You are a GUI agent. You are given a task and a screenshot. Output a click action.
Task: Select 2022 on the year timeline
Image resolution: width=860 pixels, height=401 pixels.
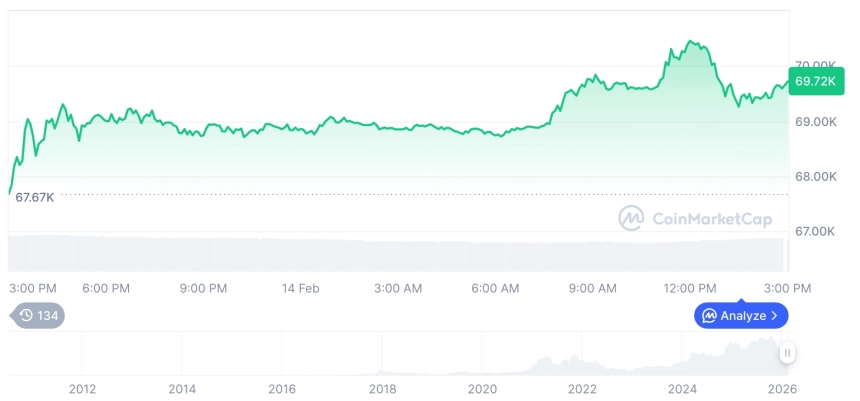582,389
